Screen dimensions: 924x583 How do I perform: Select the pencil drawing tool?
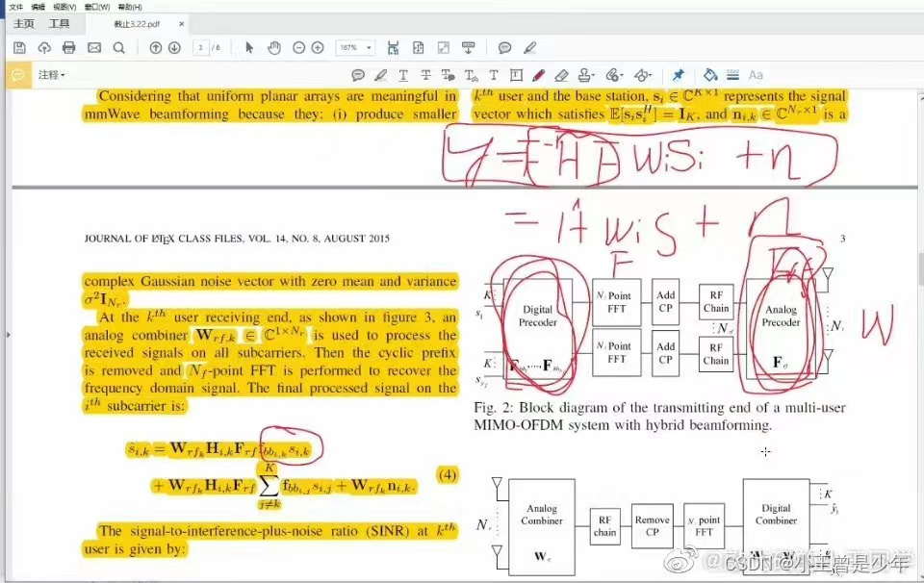(x=539, y=75)
